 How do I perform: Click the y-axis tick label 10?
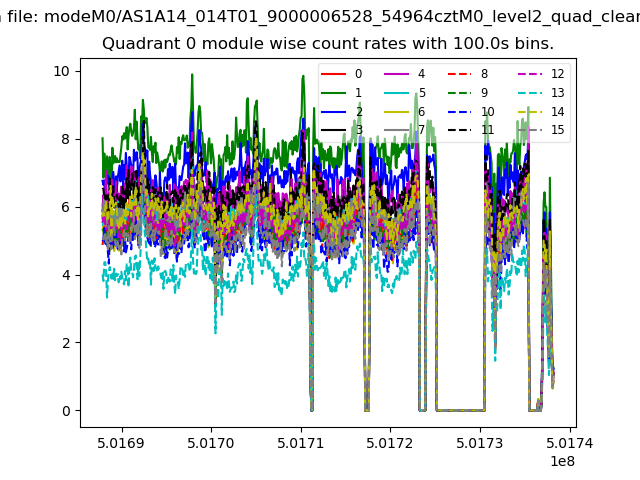tap(61, 71)
